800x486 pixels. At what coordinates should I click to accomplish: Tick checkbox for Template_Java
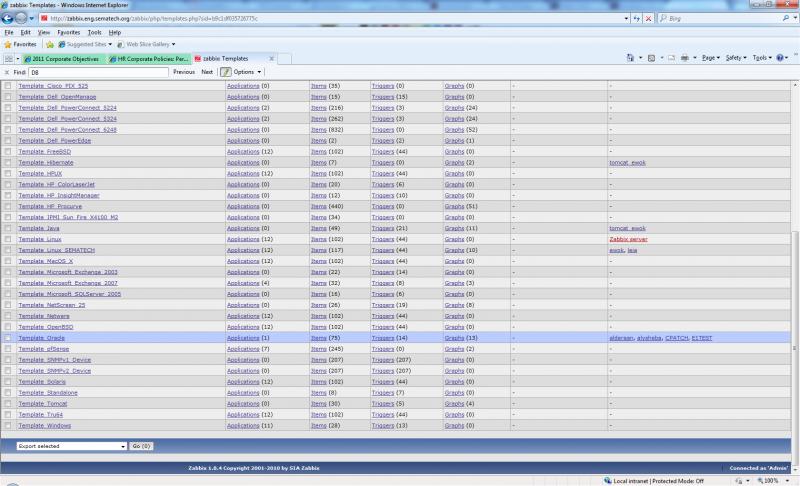point(8,228)
